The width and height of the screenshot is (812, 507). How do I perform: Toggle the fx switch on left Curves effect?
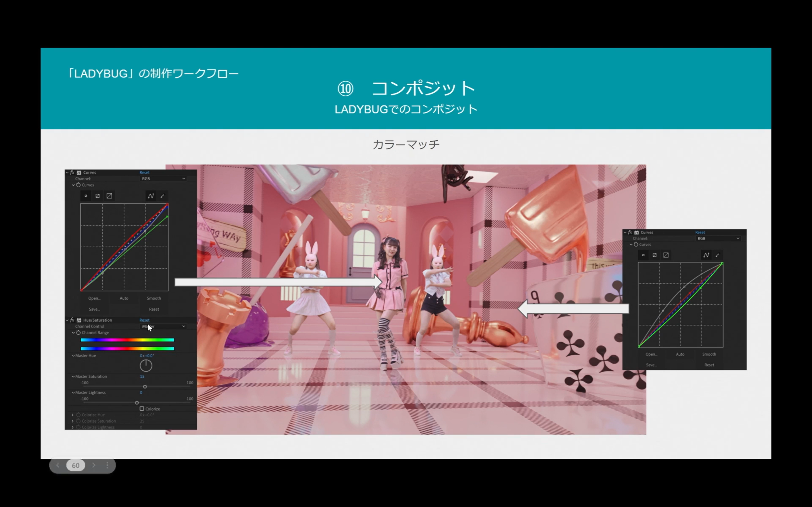pos(72,173)
